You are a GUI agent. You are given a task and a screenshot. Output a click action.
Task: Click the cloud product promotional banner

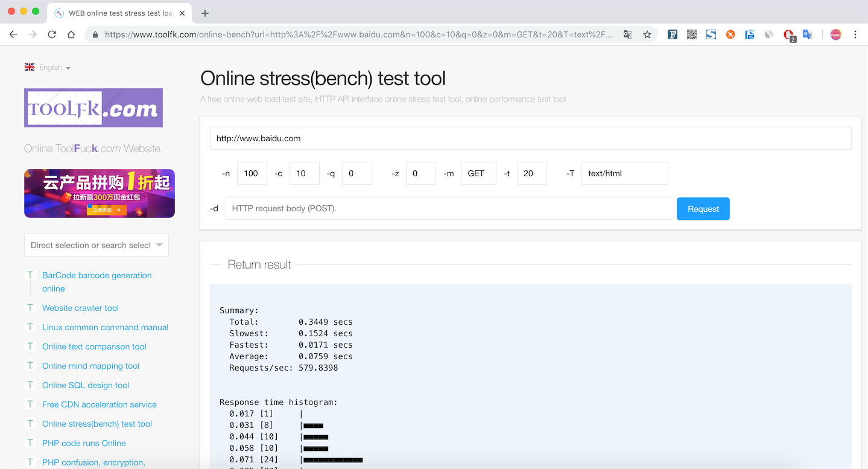[100, 193]
